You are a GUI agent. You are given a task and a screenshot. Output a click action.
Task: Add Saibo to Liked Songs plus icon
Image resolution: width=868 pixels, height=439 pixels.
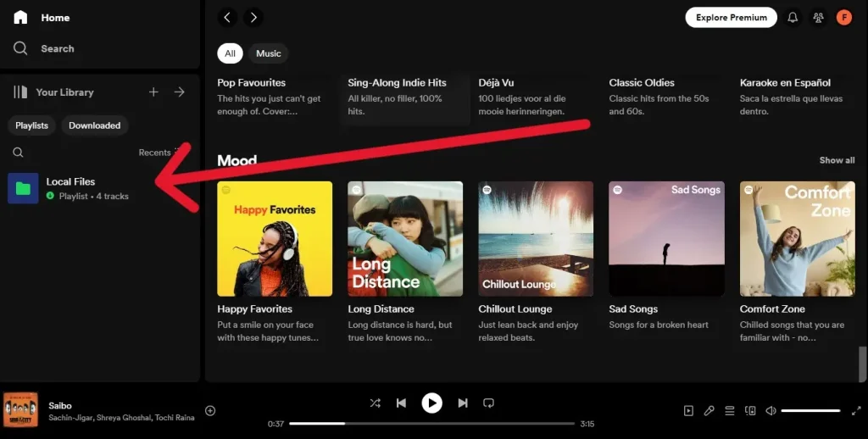click(210, 410)
